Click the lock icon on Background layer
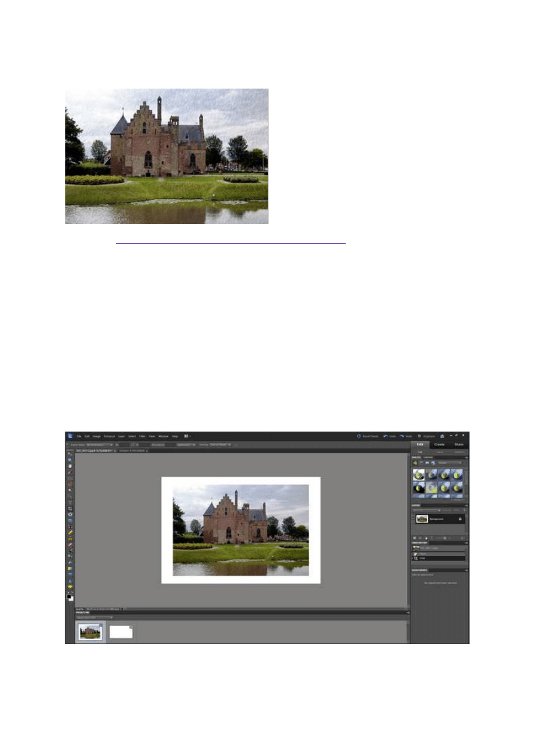This screenshot has width=535, height=756. (460, 519)
